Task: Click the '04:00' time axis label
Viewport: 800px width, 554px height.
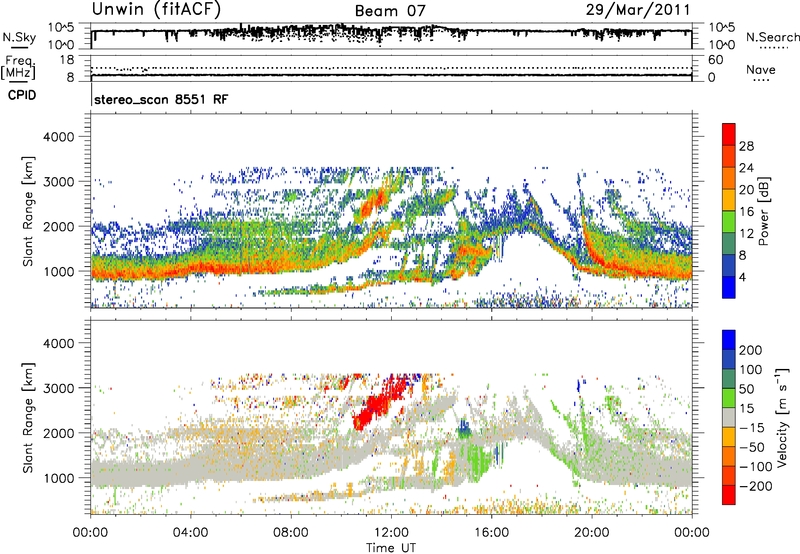Action: pos(190,533)
